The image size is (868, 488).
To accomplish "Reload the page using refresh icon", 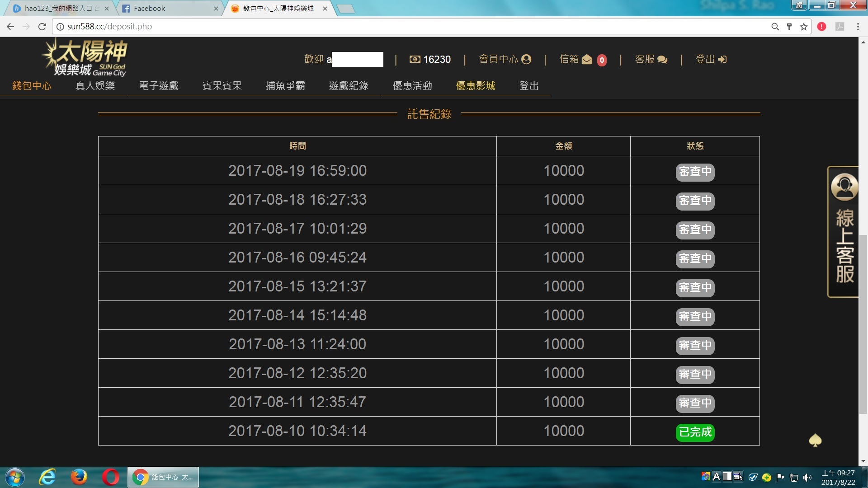I will click(x=42, y=27).
